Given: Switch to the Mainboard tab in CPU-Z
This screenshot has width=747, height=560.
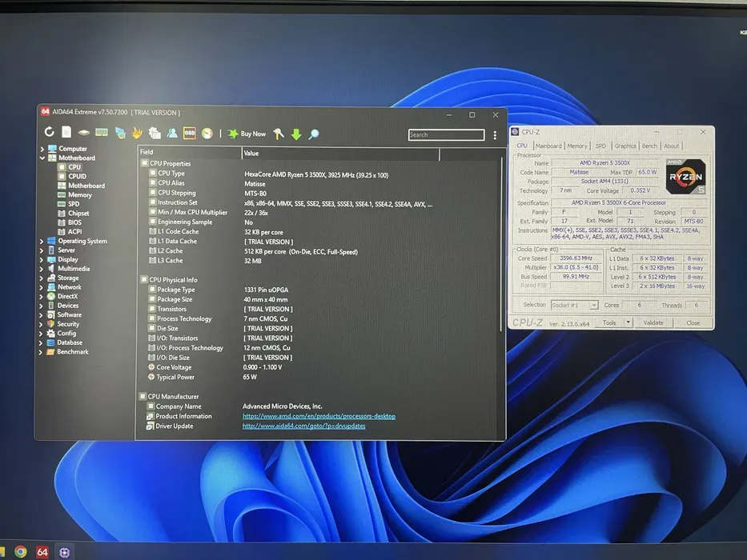Looking at the screenshot, I should [548, 146].
